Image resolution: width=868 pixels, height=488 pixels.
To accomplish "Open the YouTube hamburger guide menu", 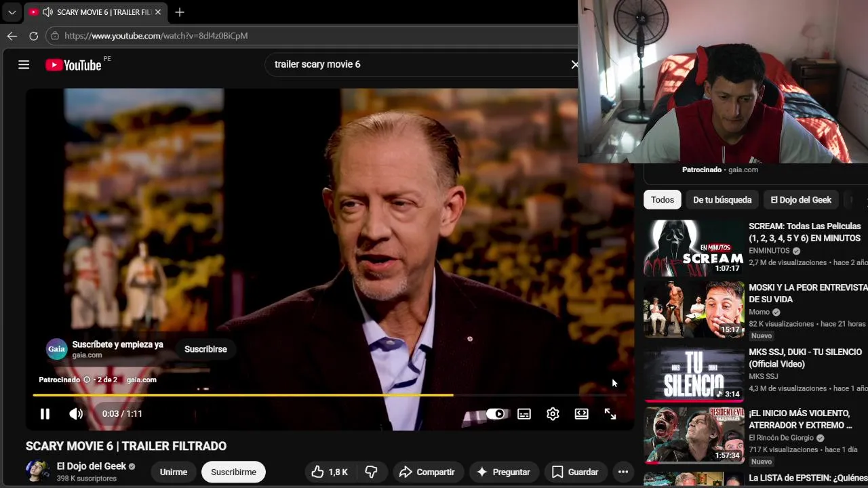I will click(24, 64).
